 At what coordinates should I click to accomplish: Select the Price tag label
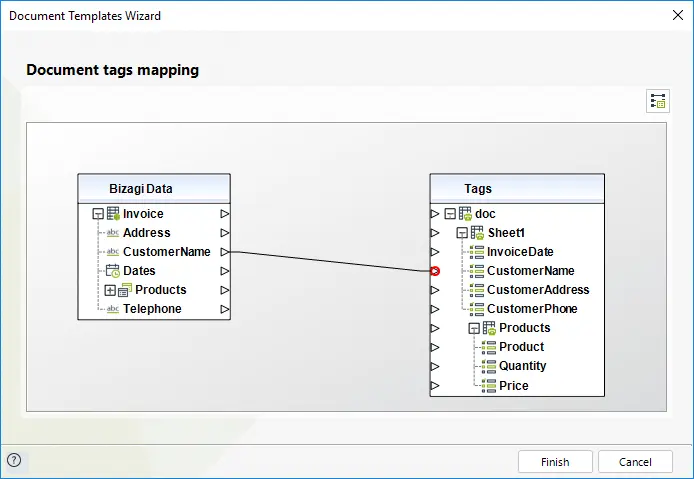(x=513, y=386)
